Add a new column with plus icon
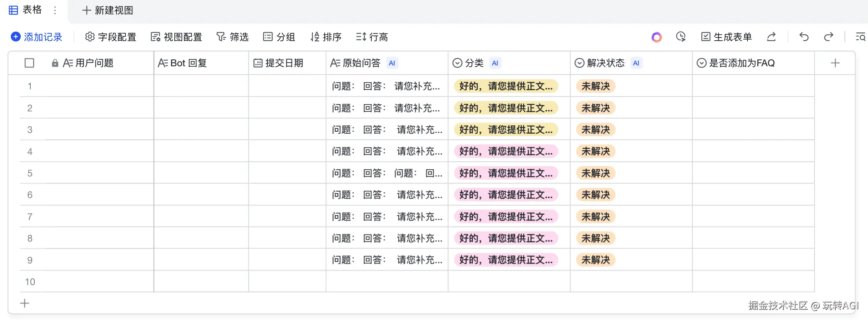This screenshot has height=320, width=868. point(835,63)
